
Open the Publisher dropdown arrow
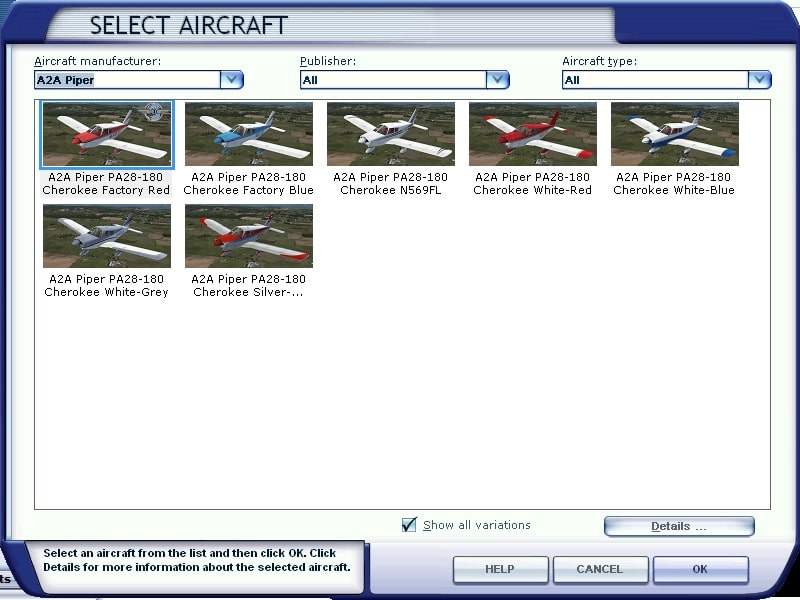pos(498,80)
